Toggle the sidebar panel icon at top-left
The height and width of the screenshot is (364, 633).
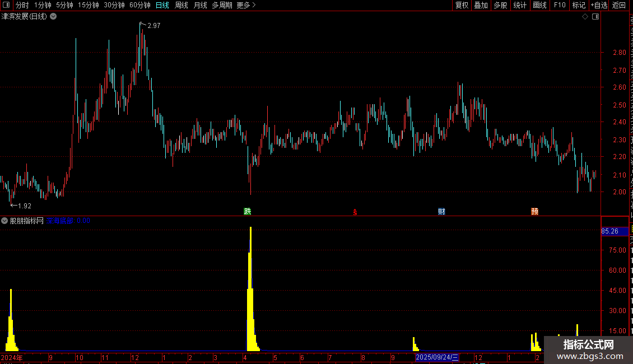point(6,5)
